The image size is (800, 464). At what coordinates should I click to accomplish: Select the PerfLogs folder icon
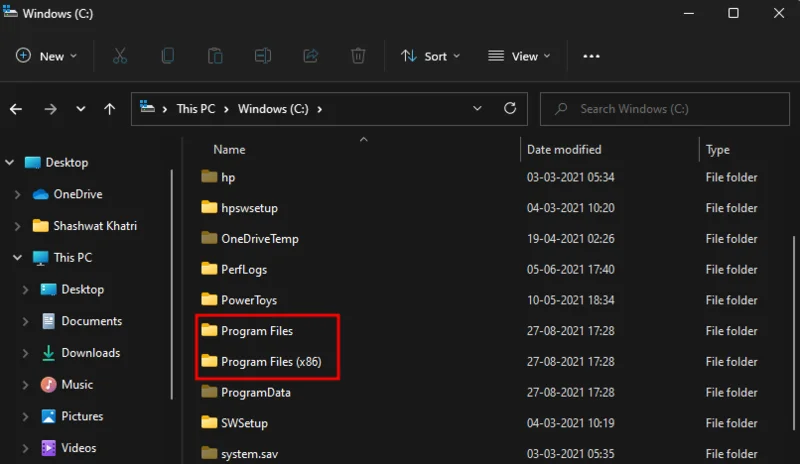pyautogui.click(x=209, y=268)
